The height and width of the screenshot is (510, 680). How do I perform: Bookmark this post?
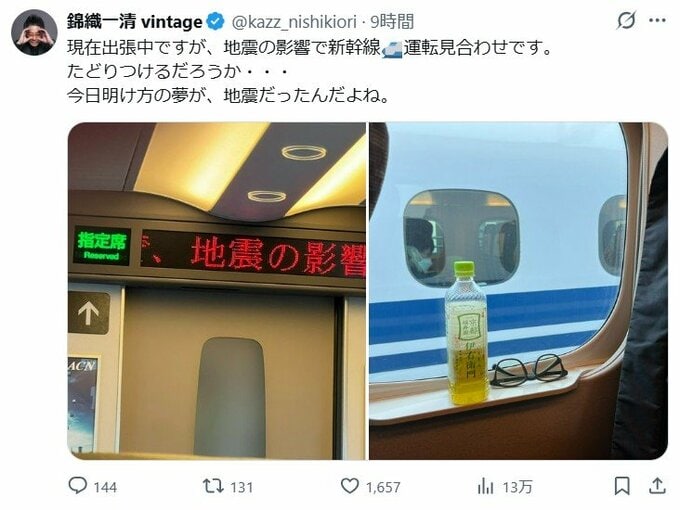(x=622, y=486)
